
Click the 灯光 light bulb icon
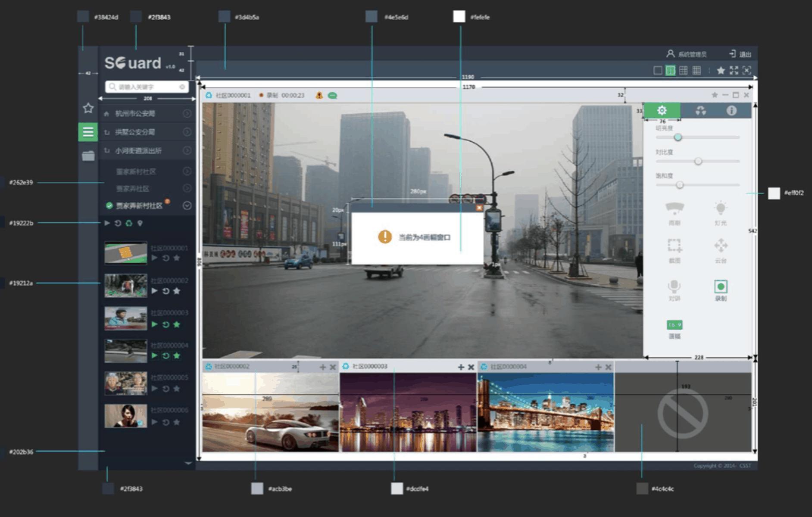point(720,209)
